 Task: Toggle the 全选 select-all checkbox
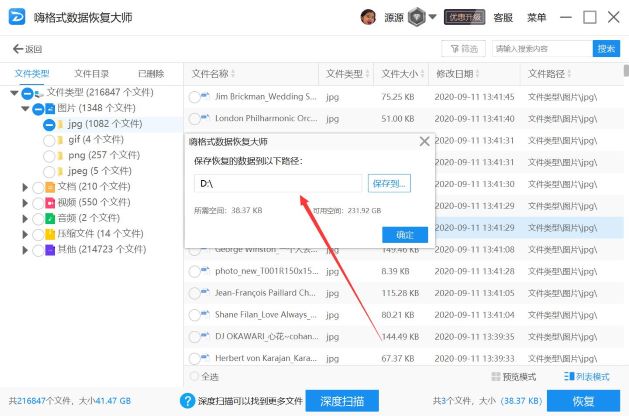coord(194,376)
